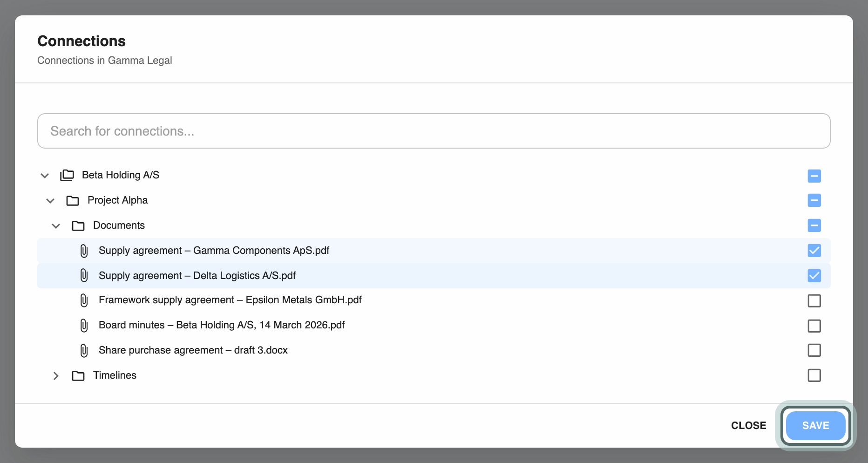Toggle the Project Alpha checkbox
868x463 pixels.
tap(814, 200)
